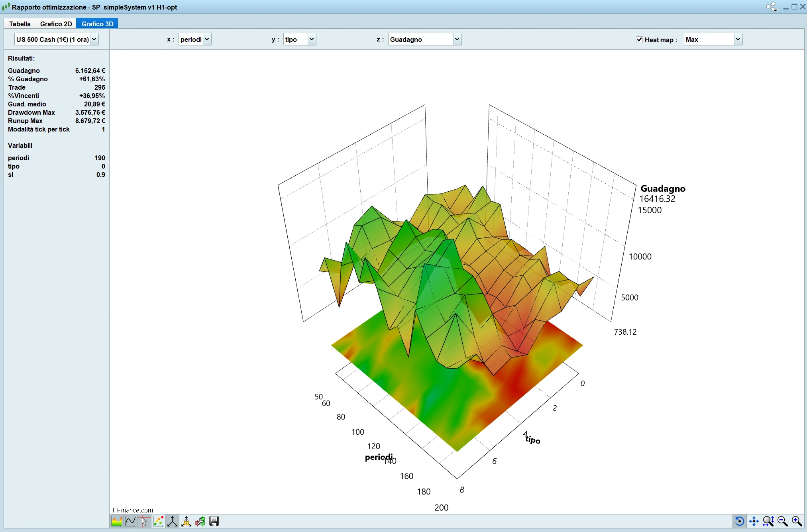This screenshot has width=807, height=532.
Task: Open US 500 Cash instrument selector
Action: 56,39
